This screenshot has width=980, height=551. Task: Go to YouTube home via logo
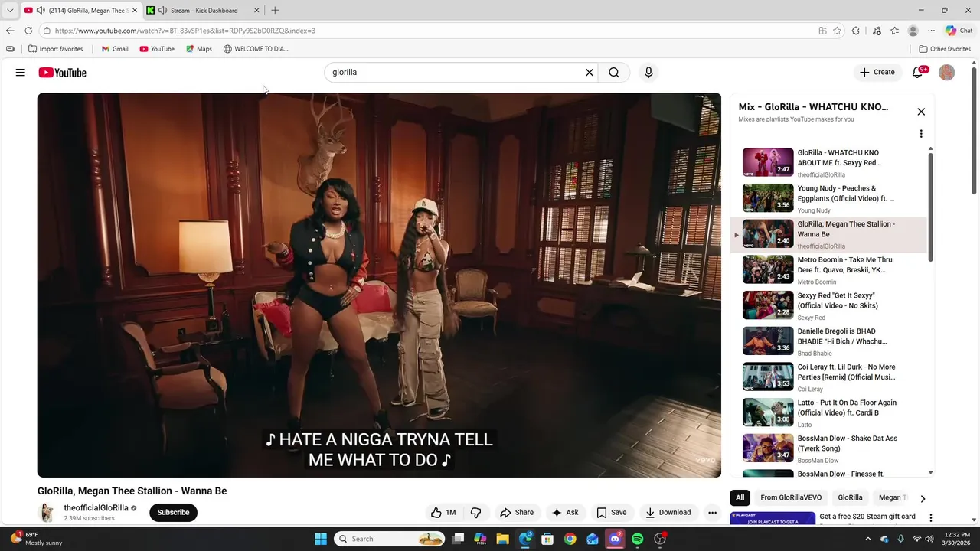coord(63,73)
